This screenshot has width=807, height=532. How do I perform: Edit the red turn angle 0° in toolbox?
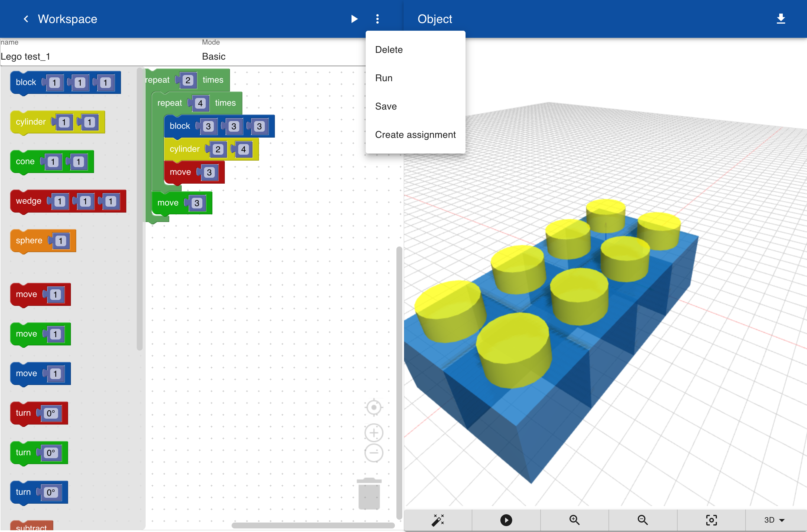point(51,414)
